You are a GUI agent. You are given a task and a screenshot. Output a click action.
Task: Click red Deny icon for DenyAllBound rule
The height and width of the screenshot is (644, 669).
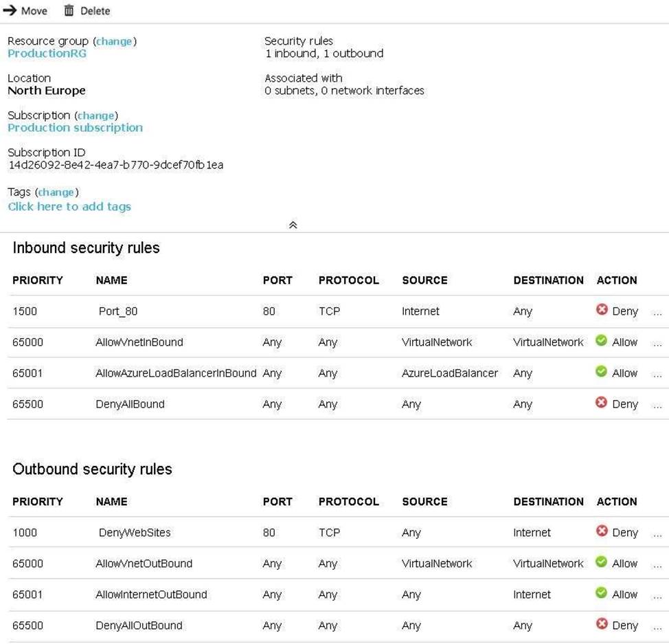click(x=602, y=403)
